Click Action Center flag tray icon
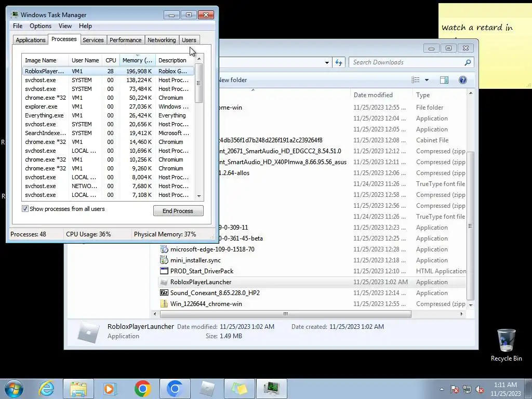The height and width of the screenshot is (399, 532). click(454, 389)
